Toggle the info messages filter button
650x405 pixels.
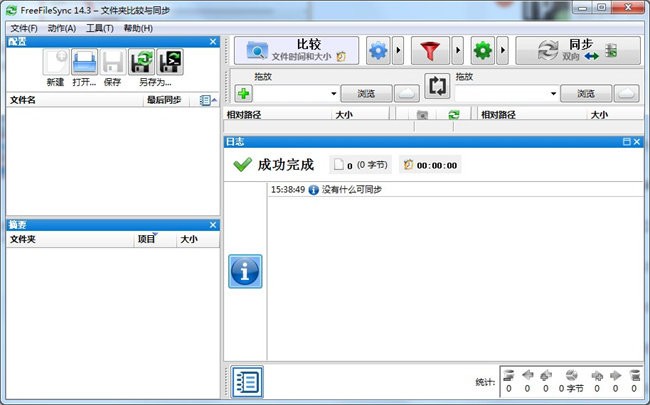click(x=245, y=272)
